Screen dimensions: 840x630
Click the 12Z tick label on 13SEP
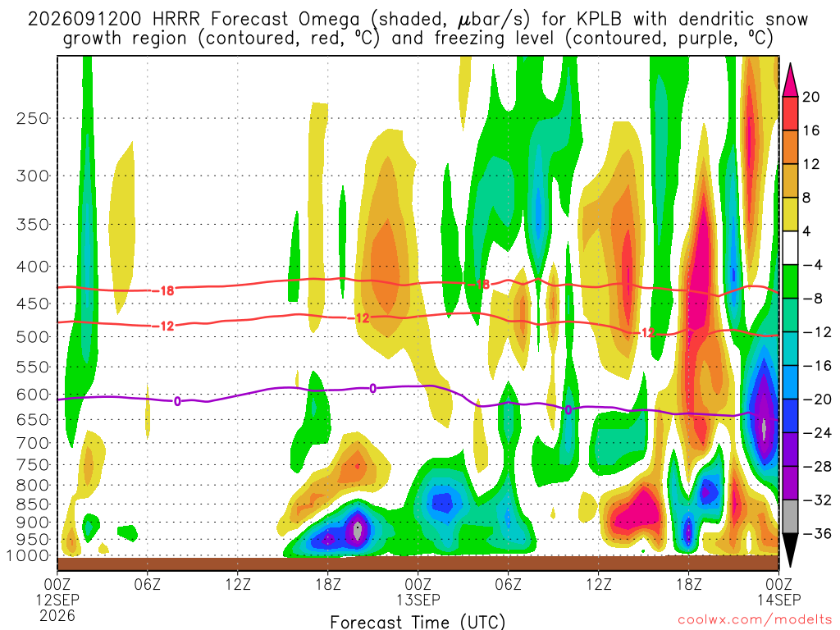pos(598,584)
